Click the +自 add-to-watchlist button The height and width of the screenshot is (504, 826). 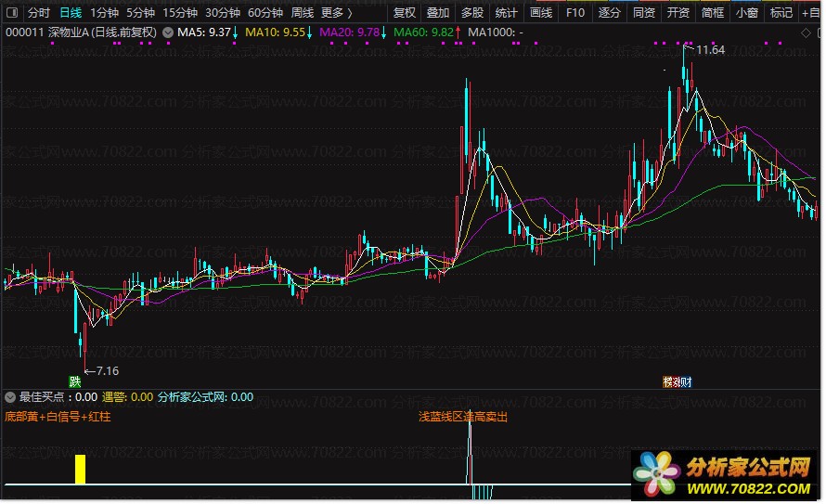(811, 13)
